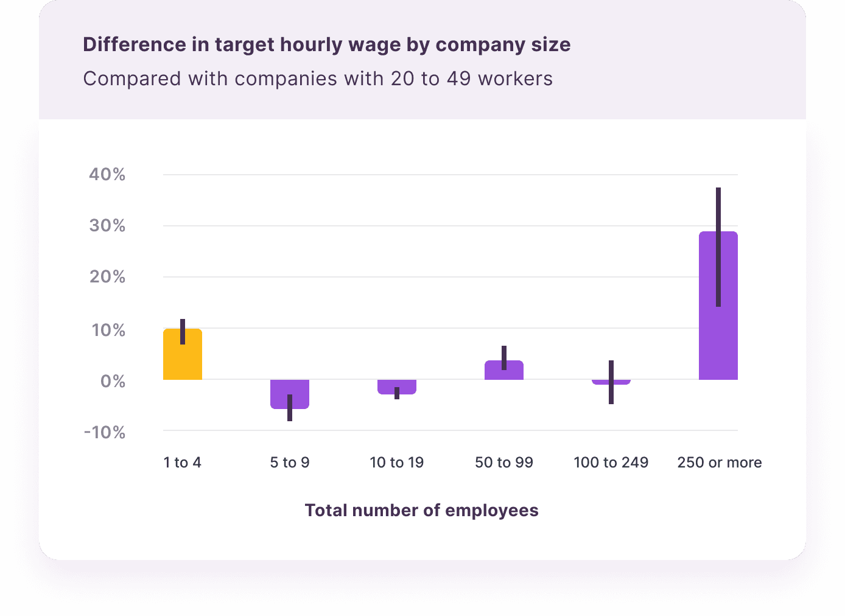Image resolution: width=845 pixels, height=616 pixels.
Task: Click the '5 to 9' category label
Action: (290, 463)
